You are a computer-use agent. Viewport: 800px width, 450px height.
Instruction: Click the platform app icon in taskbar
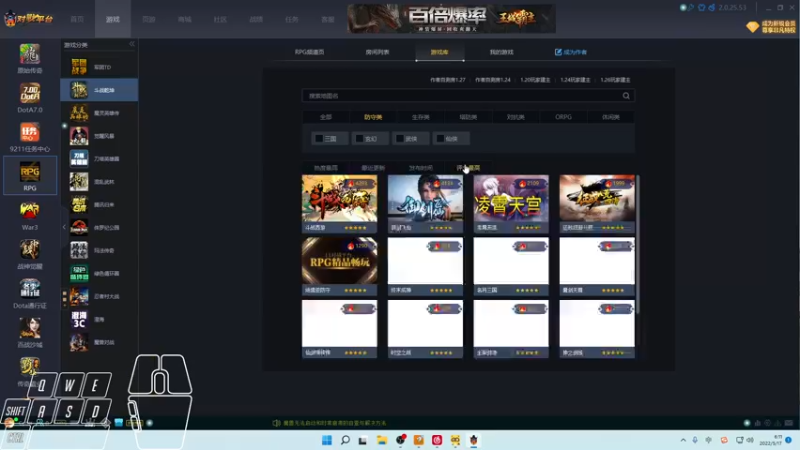click(473, 440)
